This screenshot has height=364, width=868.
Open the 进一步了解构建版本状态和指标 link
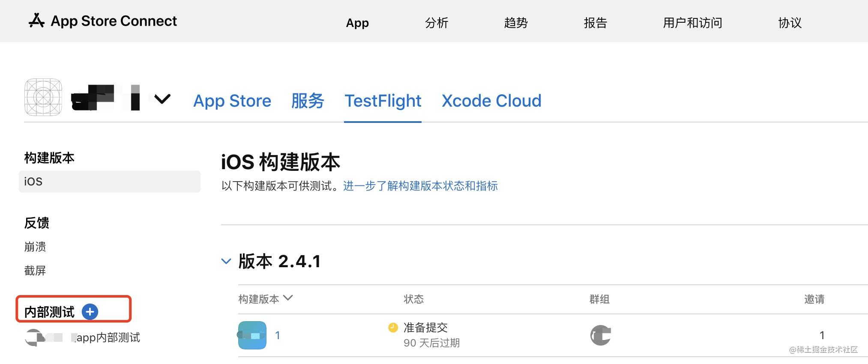click(x=420, y=186)
